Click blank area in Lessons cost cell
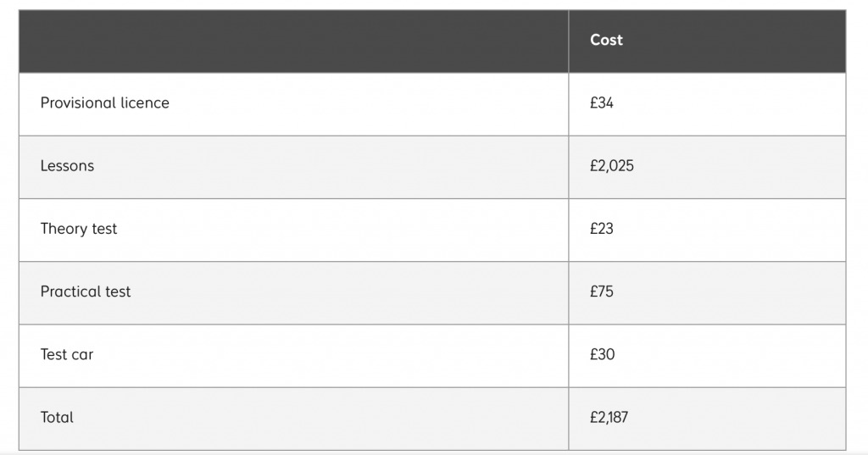868x455 pixels. click(x=742, y=167)
